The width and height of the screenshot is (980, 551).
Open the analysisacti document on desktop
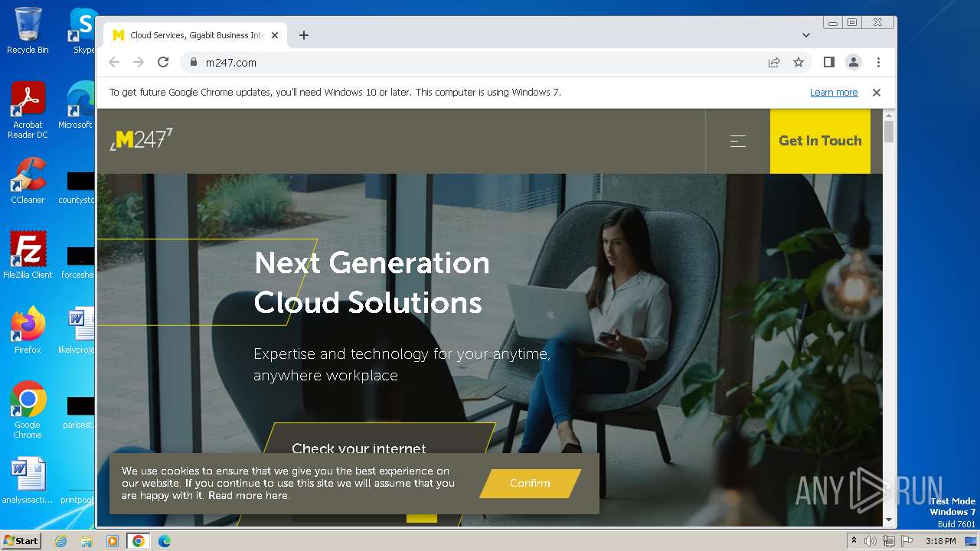coord(28,481)
